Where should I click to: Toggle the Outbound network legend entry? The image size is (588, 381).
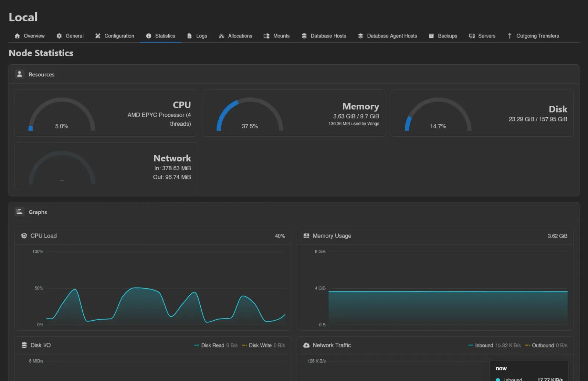(x=546, y=345)
